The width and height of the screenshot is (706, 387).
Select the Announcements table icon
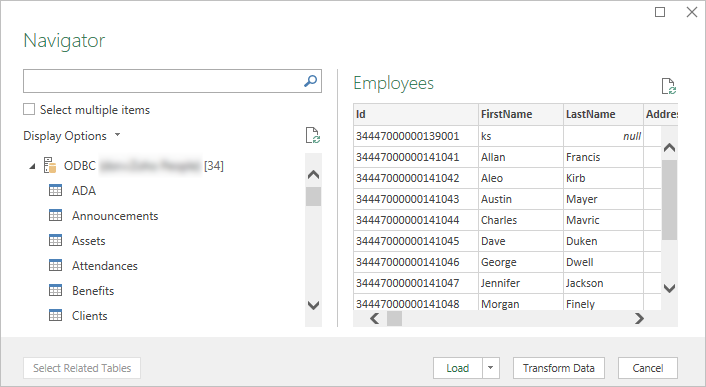coord(55,216)
